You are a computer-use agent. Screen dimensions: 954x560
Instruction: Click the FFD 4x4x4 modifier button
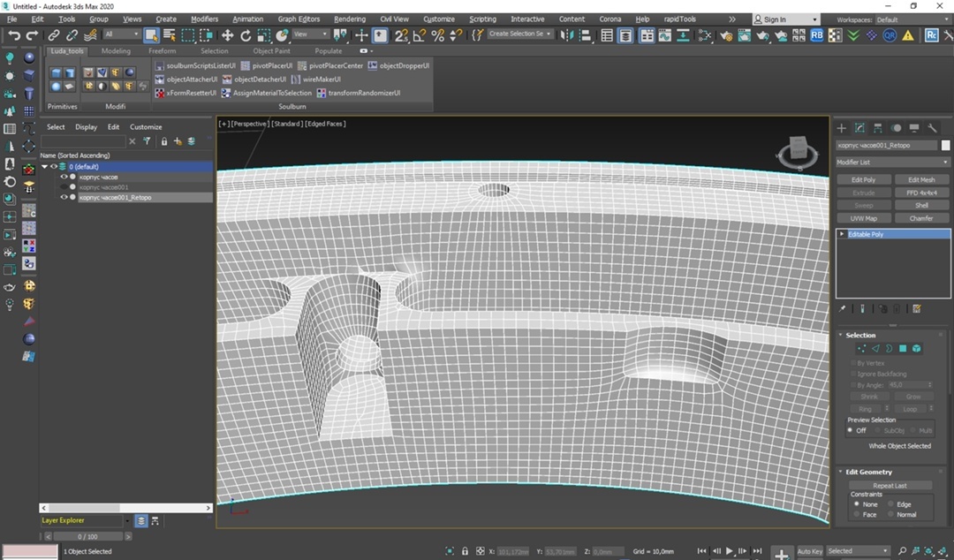point(921,193)
